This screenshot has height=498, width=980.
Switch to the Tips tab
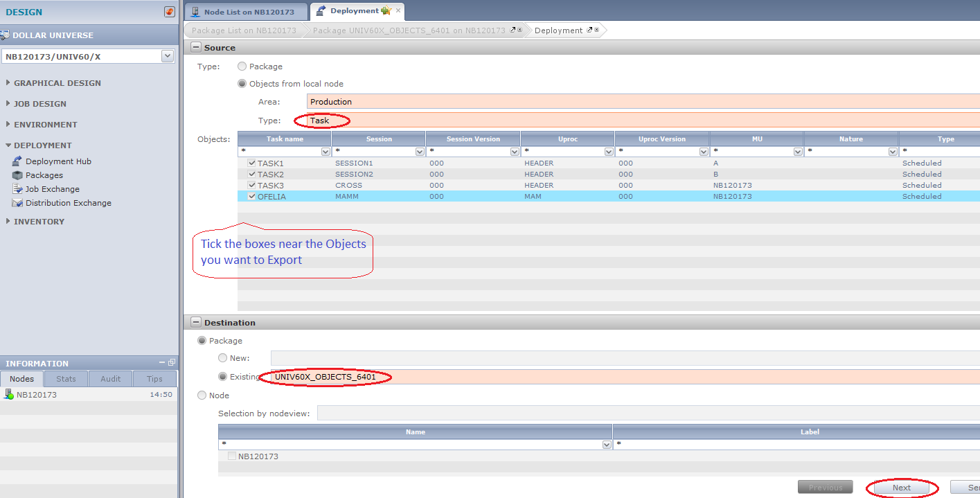[x=155, y=379]
